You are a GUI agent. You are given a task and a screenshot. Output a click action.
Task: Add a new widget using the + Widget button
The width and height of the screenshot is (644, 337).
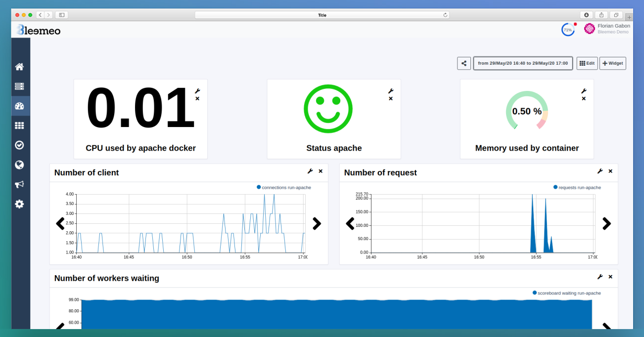[x=612, y=63]
